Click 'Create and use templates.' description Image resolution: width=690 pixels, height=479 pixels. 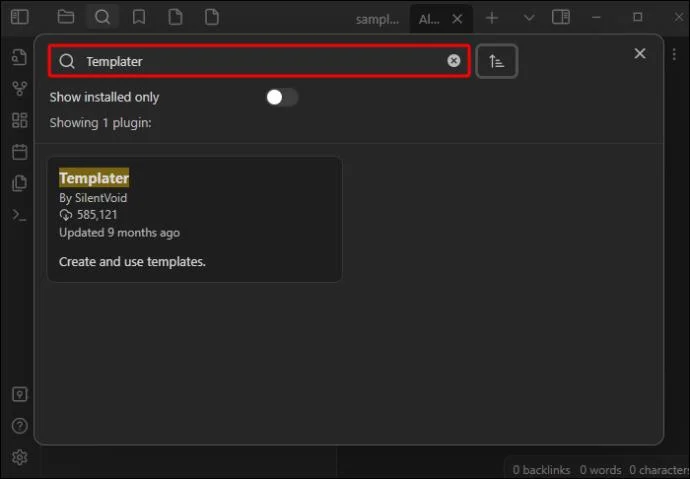(x=132, y=262)
